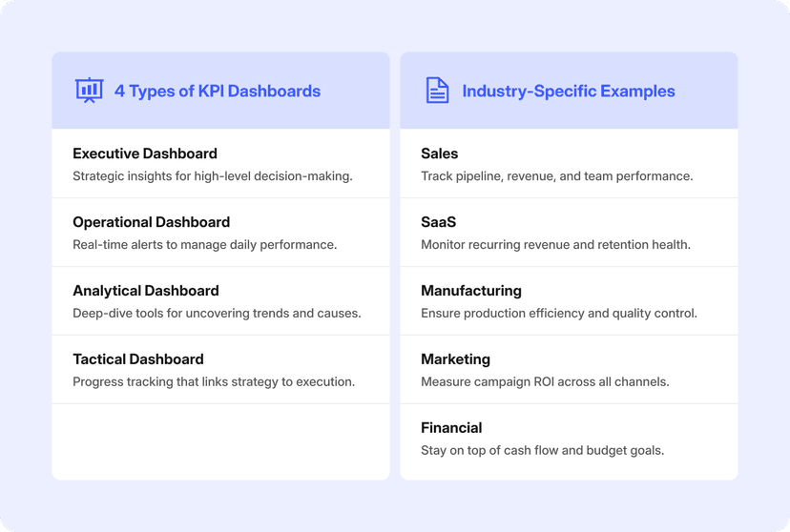This screenshot has width=790, height=532.
Task: Click 'Progress tracking that links strategy' description
Action: pos(214,382)
